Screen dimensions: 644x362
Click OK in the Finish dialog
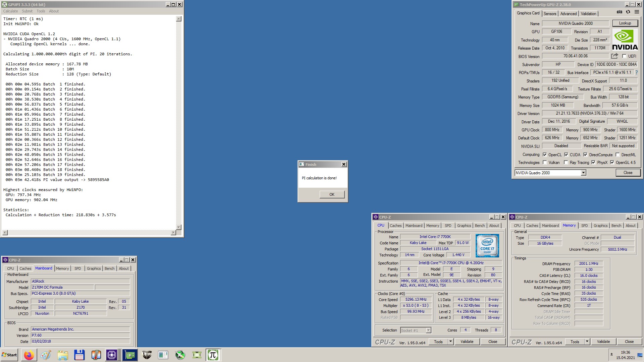tap(332, 194)
